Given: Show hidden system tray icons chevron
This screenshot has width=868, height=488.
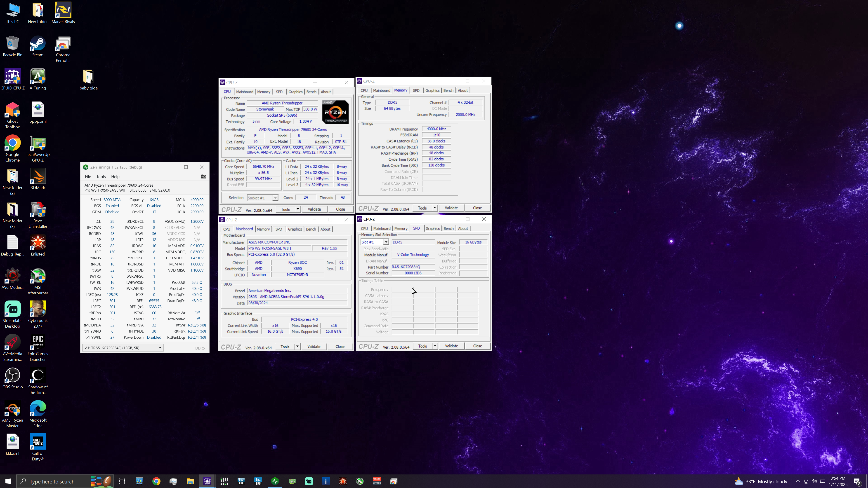Looking at the screenshot, I should (797, 481).
